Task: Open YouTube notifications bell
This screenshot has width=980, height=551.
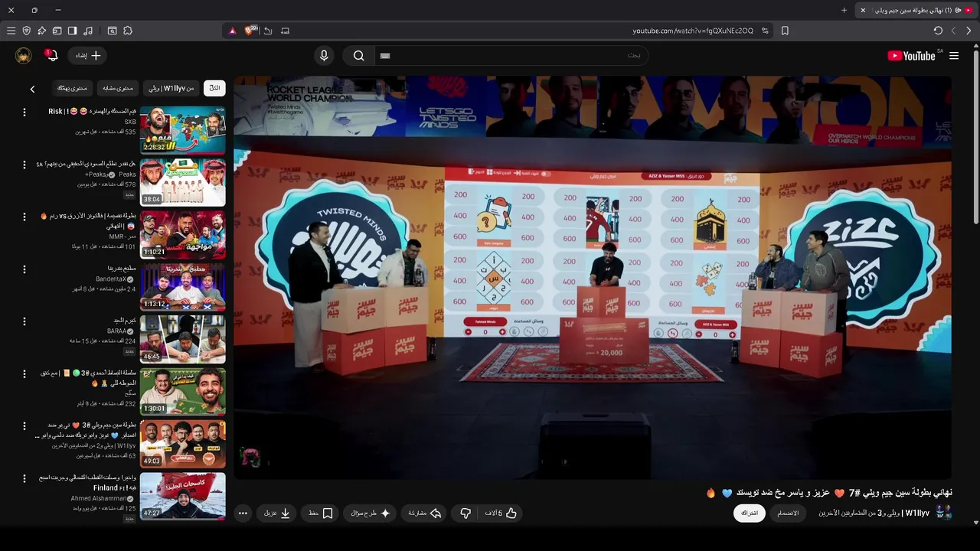Action: [x=51, y=56]
